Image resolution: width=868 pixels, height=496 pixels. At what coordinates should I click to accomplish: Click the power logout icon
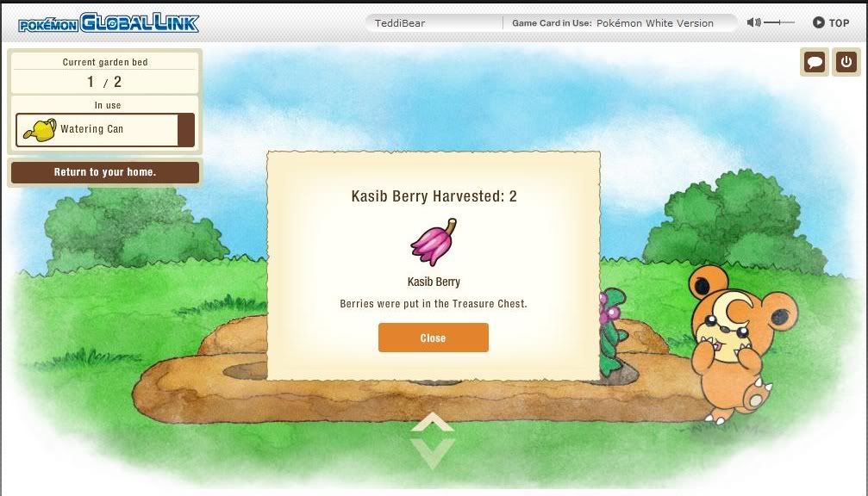tap(846, 62)
